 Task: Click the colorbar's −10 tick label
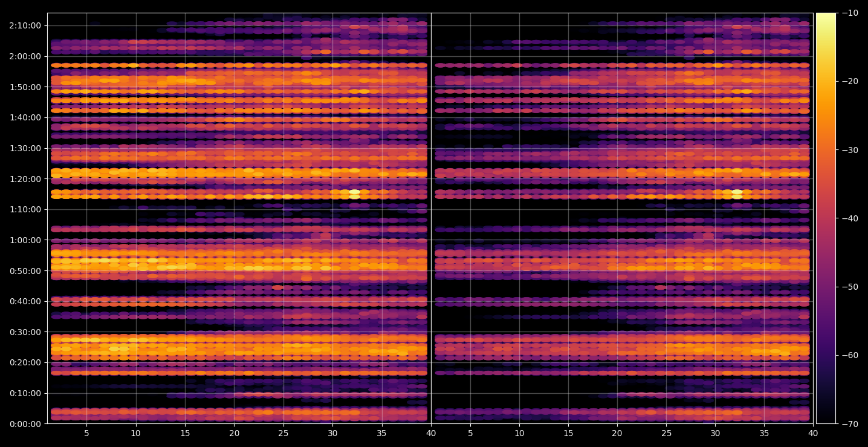pos(850,13)
